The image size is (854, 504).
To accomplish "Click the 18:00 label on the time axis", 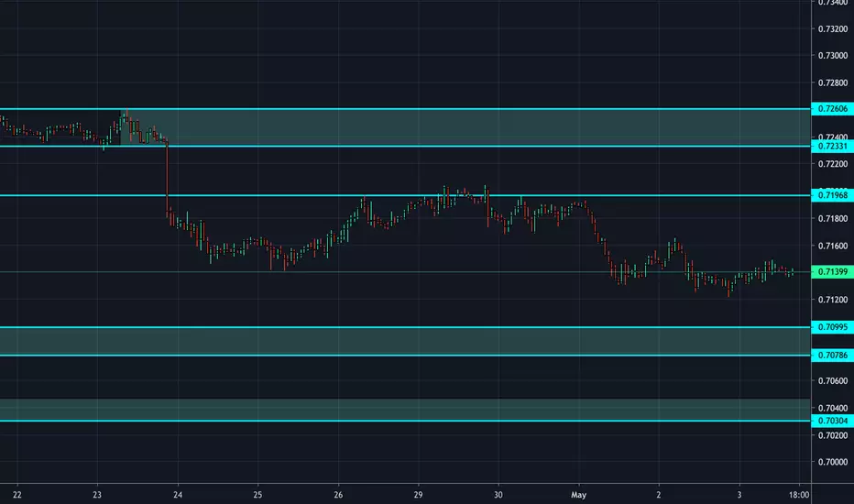I will (799, 495).
